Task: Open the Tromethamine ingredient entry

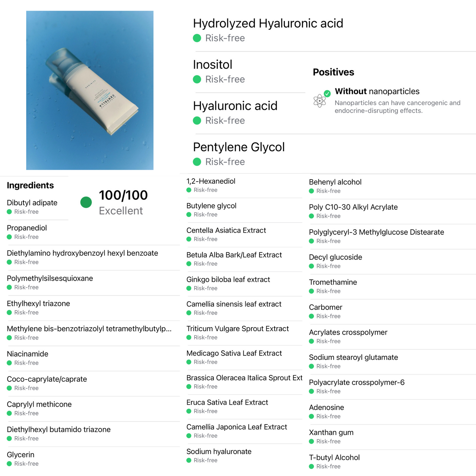Action: click(x=333, y=282)
